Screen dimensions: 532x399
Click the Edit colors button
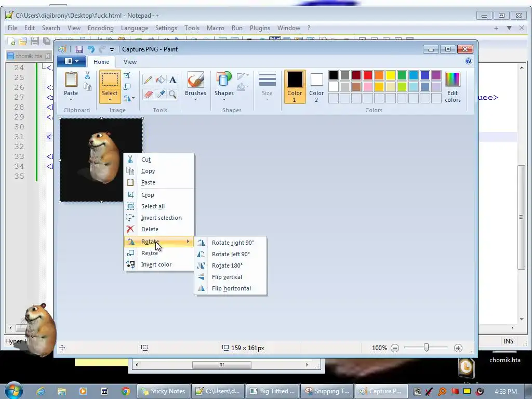453,87
